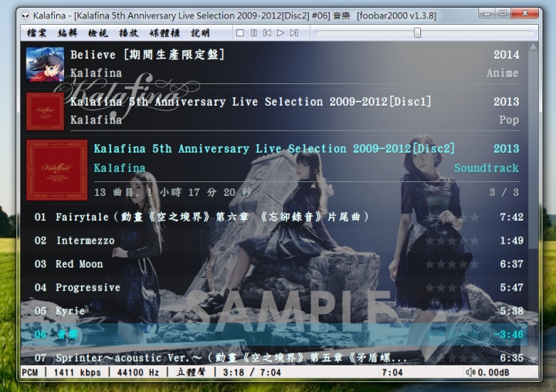Skip to the previous track button
The height and width of the screenshot is (392, 556).
click(x=267, y=33)
